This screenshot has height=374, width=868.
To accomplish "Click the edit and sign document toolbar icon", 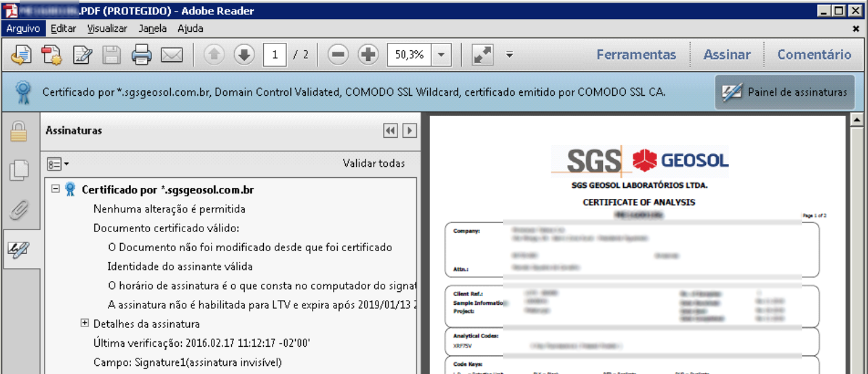I will (x=83, y=55).
